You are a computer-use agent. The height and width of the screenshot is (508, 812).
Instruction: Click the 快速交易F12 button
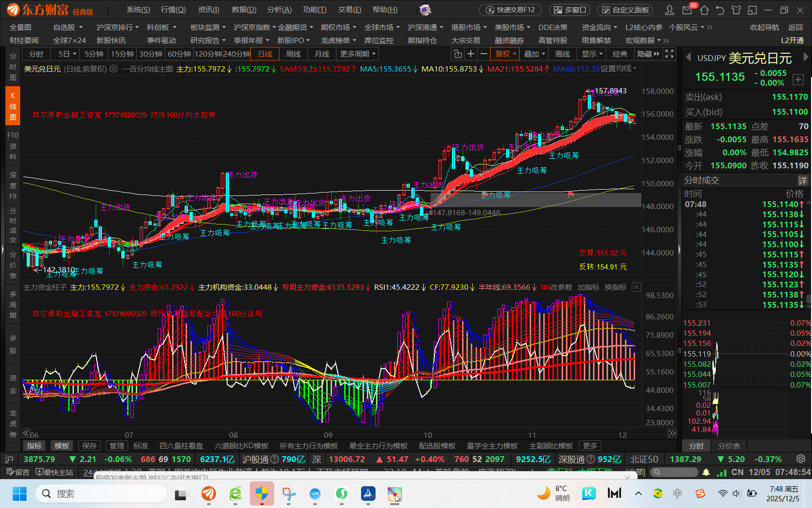[x=510, y=10]
